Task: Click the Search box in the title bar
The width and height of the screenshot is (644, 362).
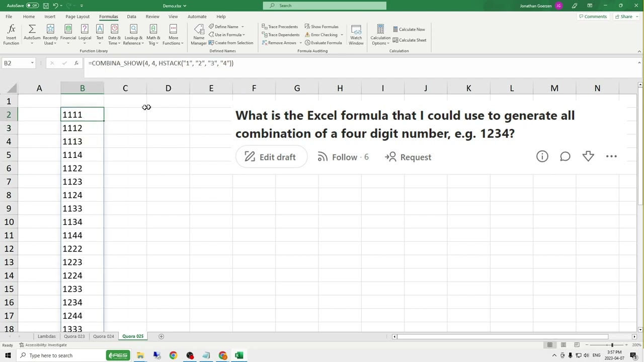Action: click(x=325, y=6)
